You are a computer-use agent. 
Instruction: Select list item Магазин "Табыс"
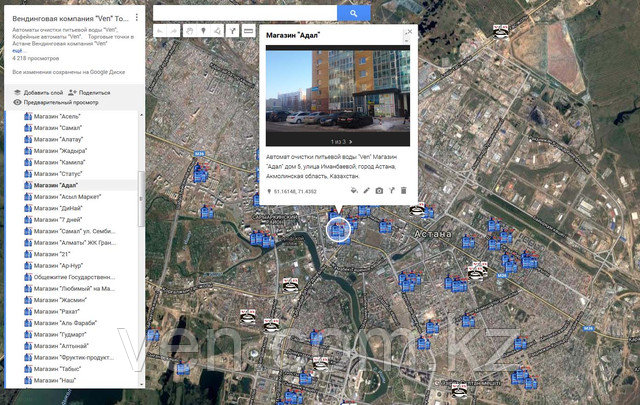click(58, 369)
